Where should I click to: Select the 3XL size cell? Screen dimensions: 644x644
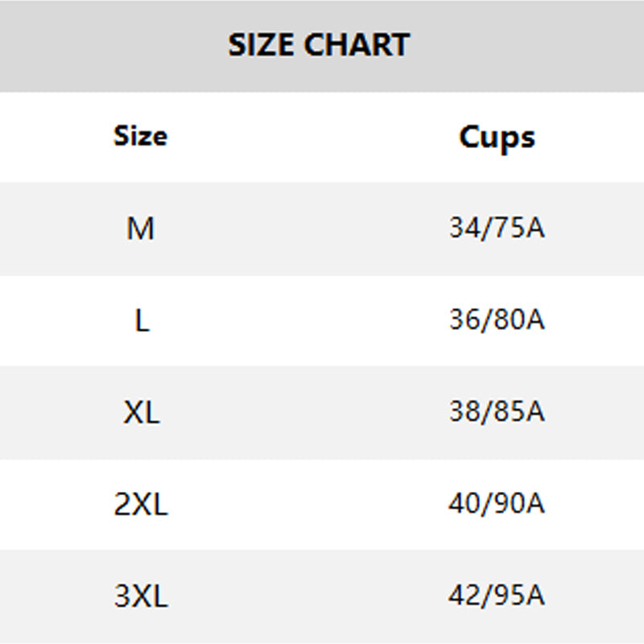click(141, 597)
